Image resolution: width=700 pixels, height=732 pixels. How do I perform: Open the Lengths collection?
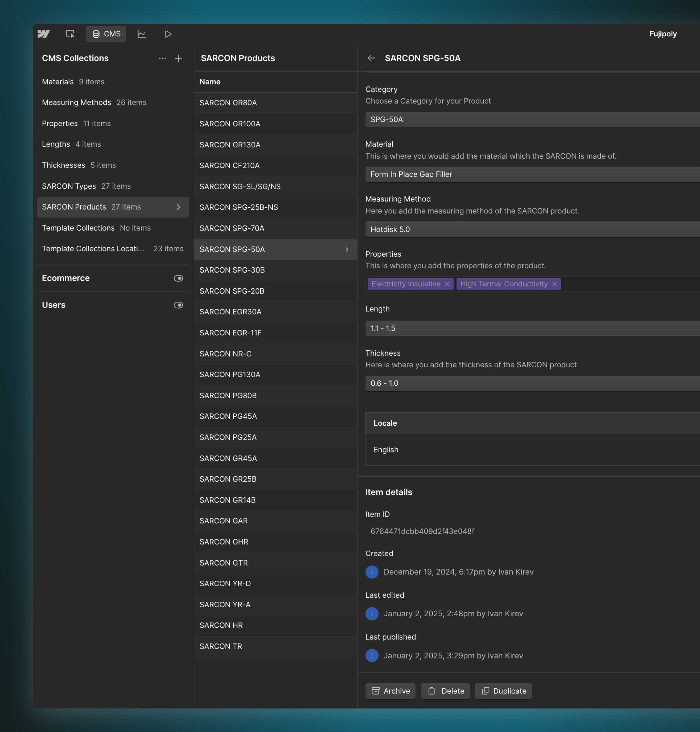tap(113, 144)
